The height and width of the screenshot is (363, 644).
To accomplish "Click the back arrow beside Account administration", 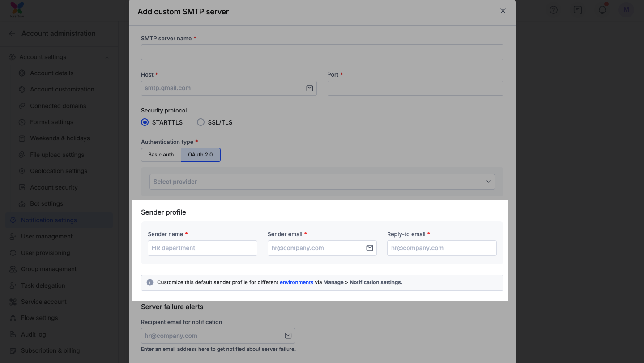I will [x=12, y=34].
